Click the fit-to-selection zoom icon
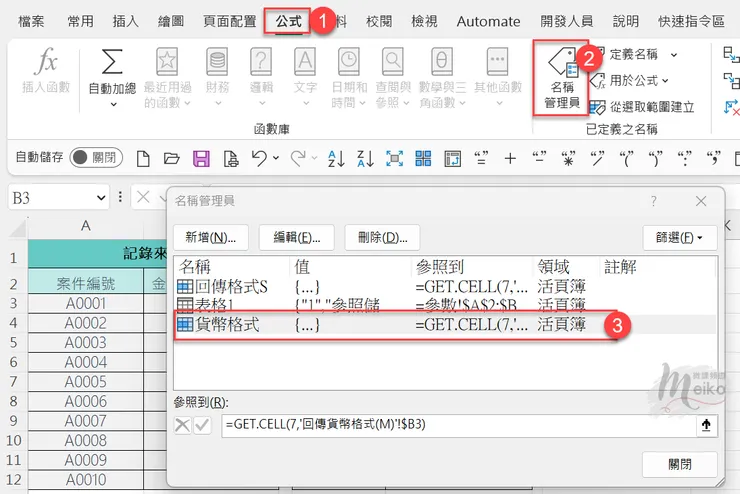740x494 pixels. (x=395, y=159)
